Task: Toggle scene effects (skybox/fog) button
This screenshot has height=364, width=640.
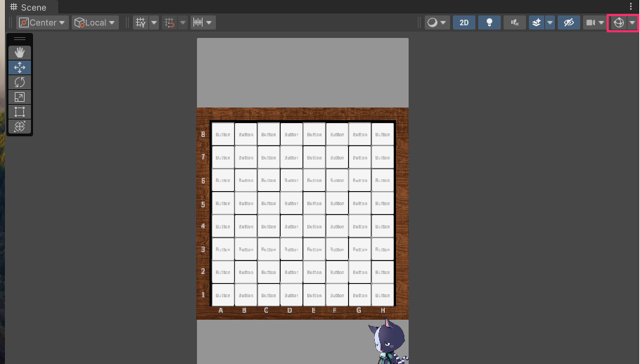Action: pyautogui.click(x=536, y=22)
